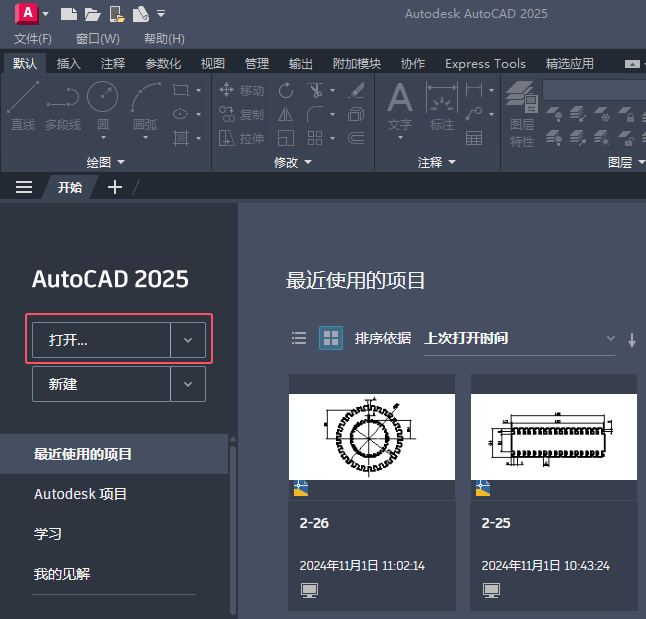Select the 拉伸 (Stretch) tool

pos(241,138)
